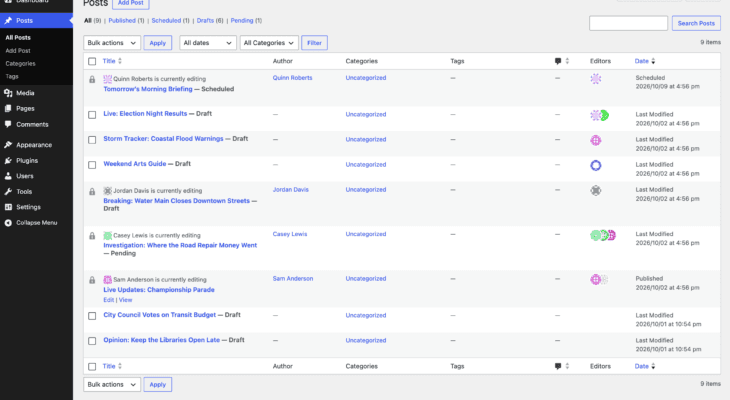Open Categories in the sidebar submenu

[x=20, y=63]
